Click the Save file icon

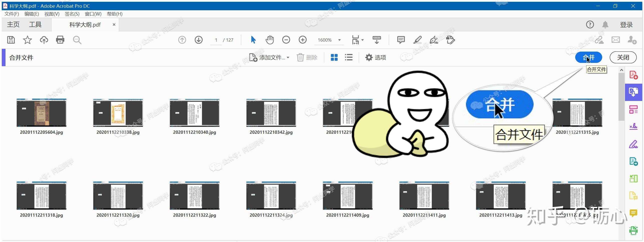[11, 40]
